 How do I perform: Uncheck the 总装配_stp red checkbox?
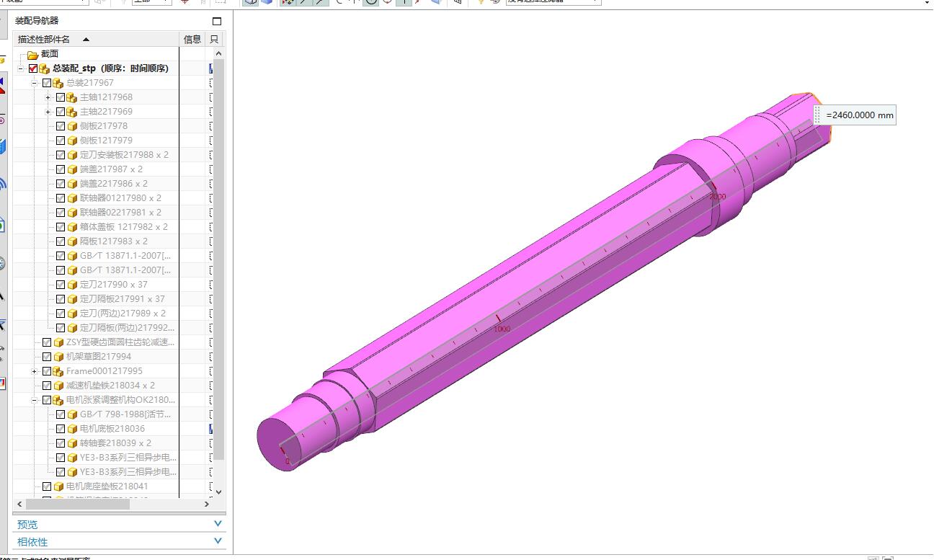click(33, 68)
